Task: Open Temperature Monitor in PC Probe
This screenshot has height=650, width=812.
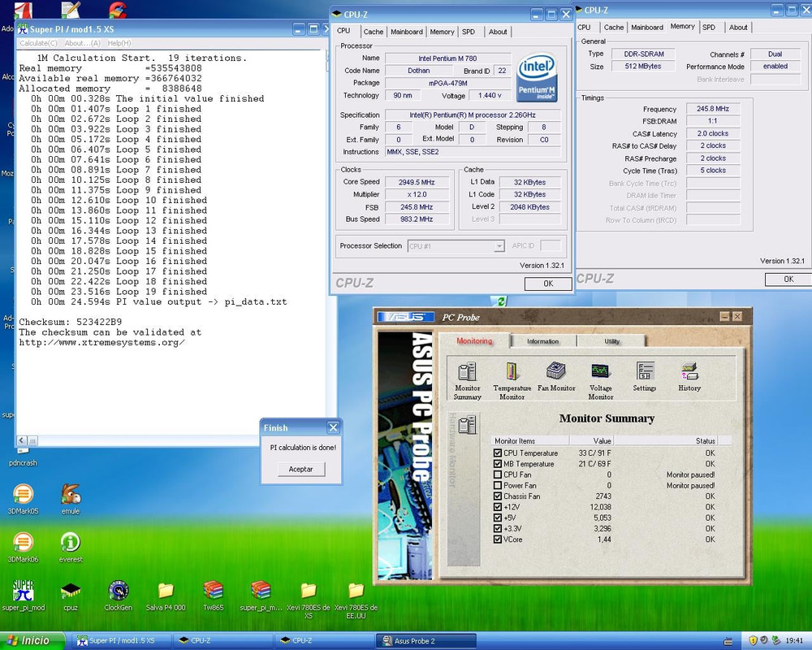Action: (x=512, y=380)
